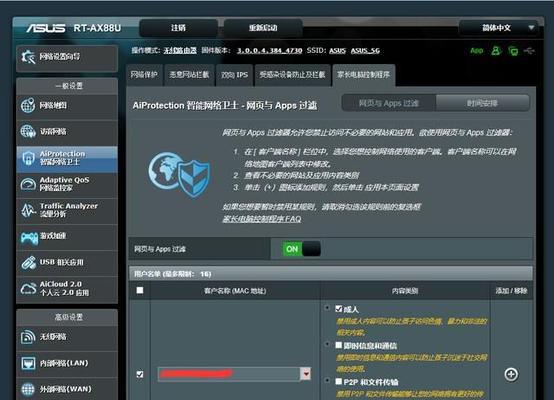Uncheck the client row checkbox
Image resolution: width=554 pixels, height=400 pixels.
(140, 374)
